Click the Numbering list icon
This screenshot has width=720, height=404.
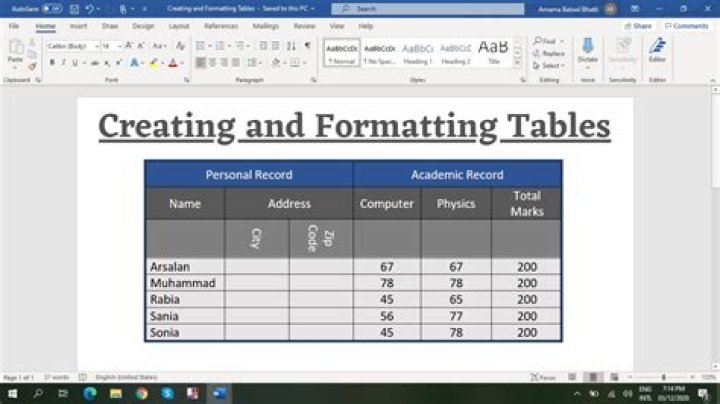point(220,46)
